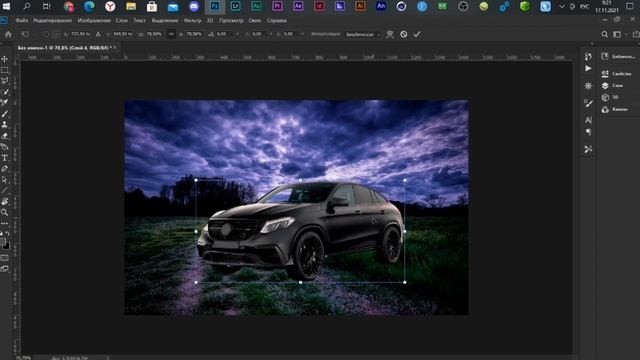Click the width percentage field
This screenshot has width=640, height=360.
point(154,34)
